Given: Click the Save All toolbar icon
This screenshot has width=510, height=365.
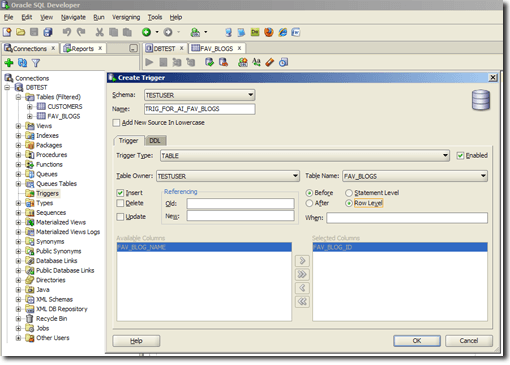Looking at the screenshot, I should tap(48, 32).
